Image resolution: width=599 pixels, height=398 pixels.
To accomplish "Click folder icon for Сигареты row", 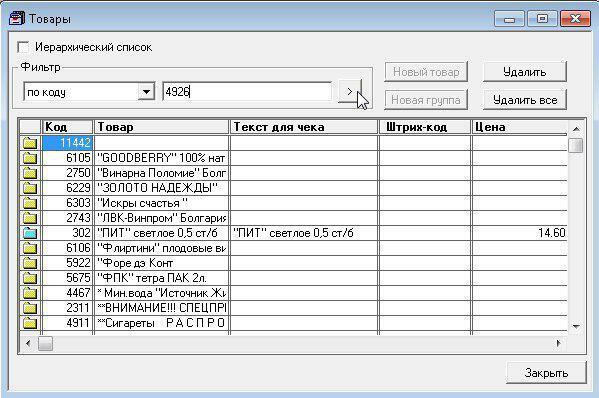I will (x=30, y=323).
